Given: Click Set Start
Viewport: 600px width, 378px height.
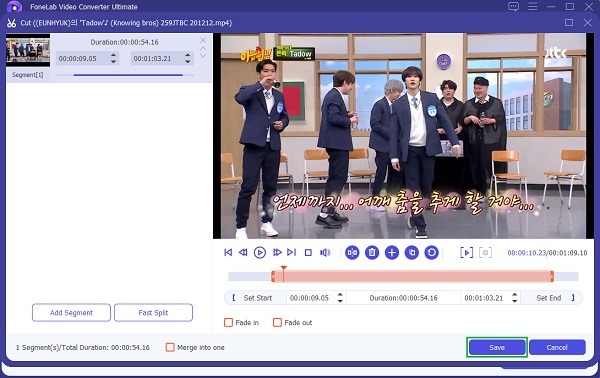Looking at the screenshot, I should point(255,298).
